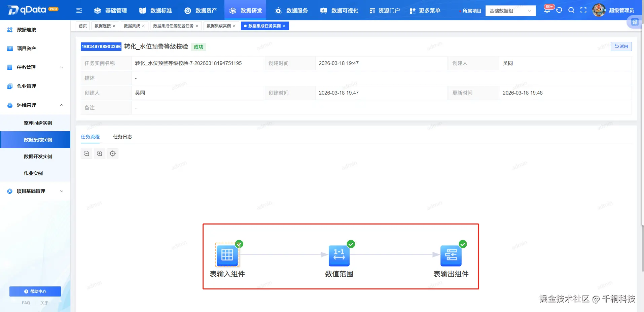Center the flow diagram with the locate icon

click(x=113, y=153)
